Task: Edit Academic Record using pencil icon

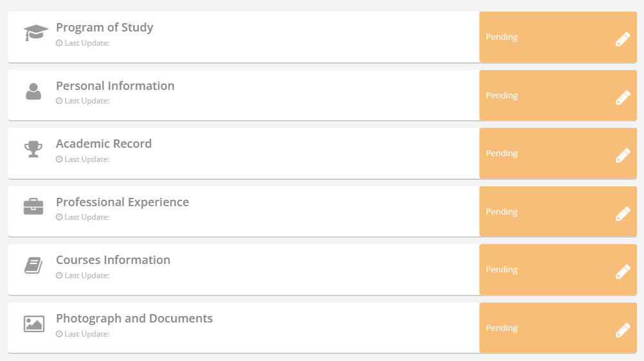Action: [x=623, y=155]
